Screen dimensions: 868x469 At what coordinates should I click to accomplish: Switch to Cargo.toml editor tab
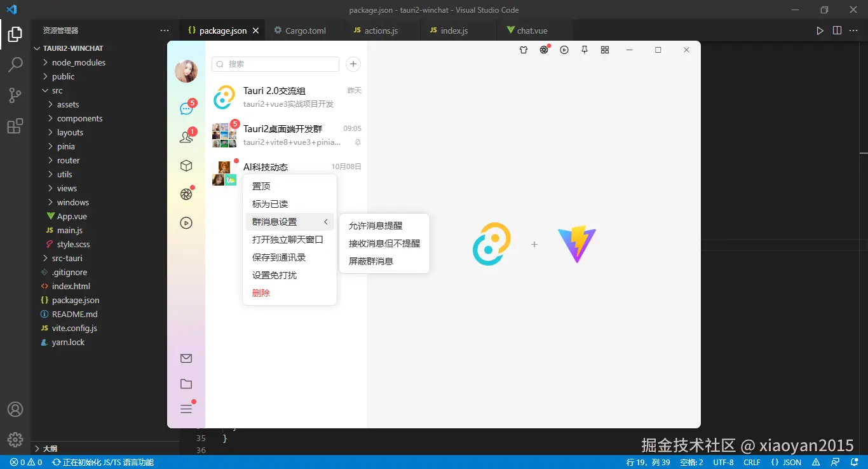point(306,31)
